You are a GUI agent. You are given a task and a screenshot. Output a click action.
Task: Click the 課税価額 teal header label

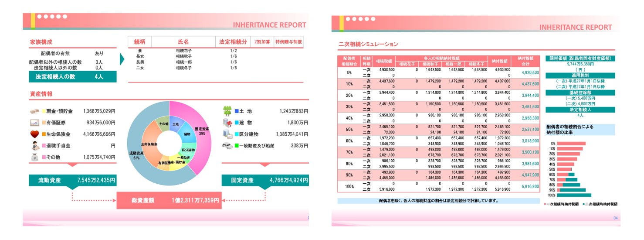(x=580, y=58)
